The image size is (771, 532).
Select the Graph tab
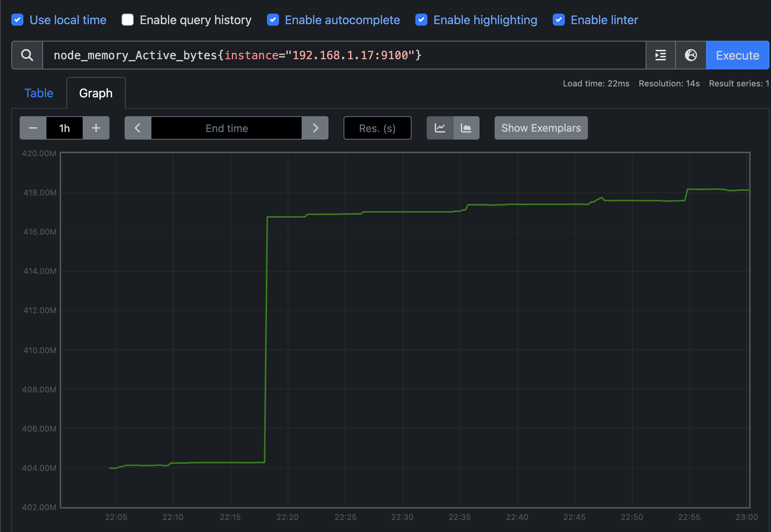point(96,93)
